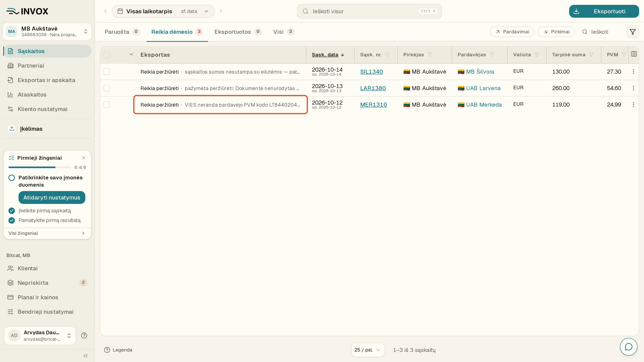The width and height of the screenshot is (644, 362).
Task: Filter the Sąsk. nr. column
Action: (x=387, y=55)
